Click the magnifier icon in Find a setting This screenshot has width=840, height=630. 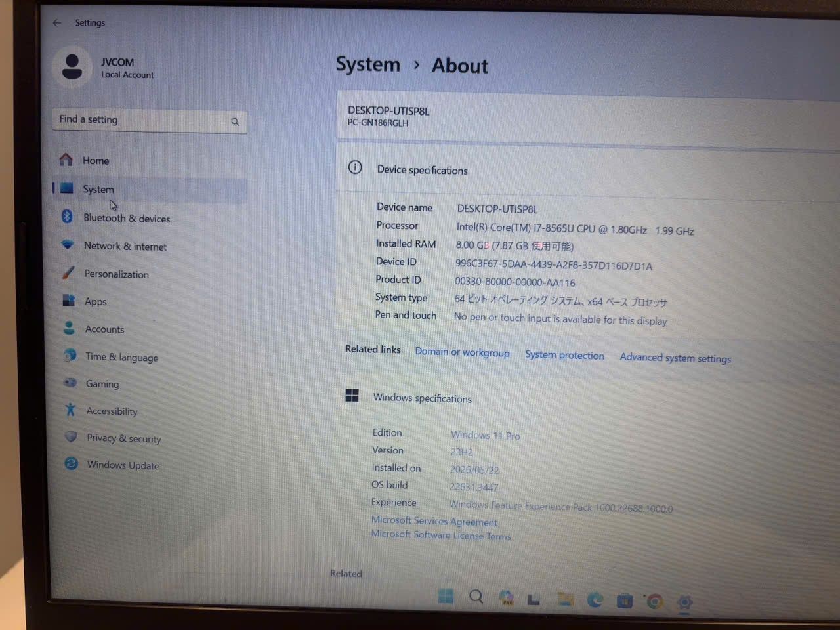[x=235, y=121]
